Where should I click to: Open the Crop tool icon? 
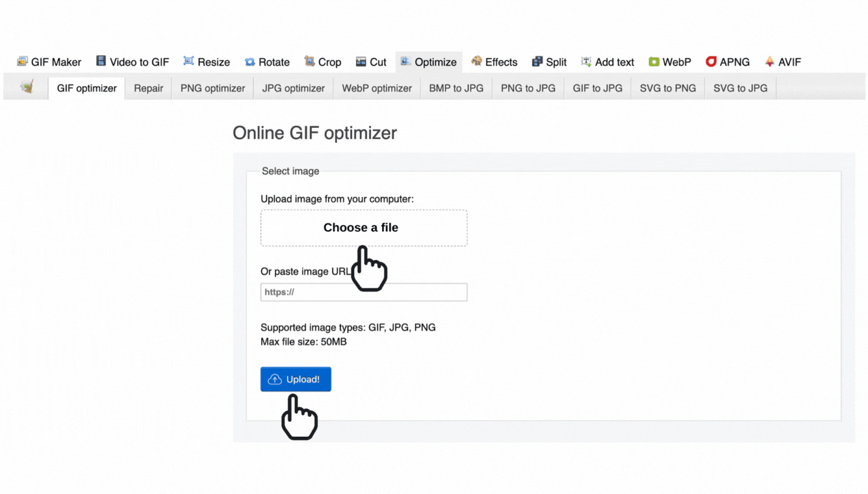310,61
